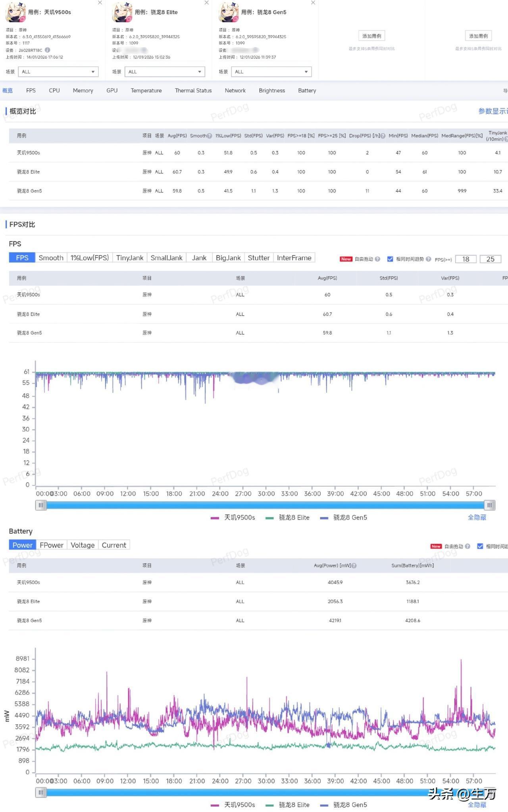Open the GPU tab

(112, 91)
